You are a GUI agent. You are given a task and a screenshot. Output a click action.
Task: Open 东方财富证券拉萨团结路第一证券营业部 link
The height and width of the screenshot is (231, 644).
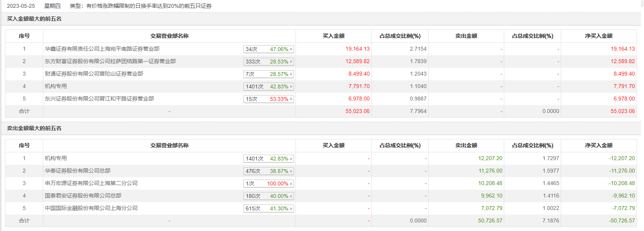[x=110, y=61]
